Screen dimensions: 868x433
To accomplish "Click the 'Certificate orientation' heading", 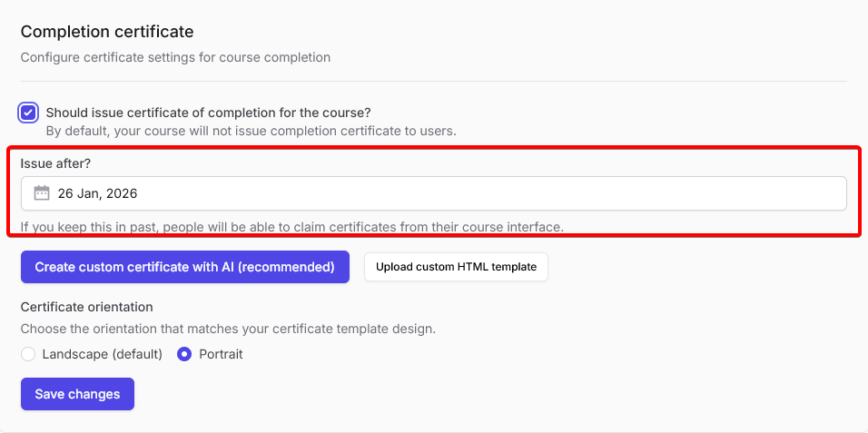I will pos(86,307).
